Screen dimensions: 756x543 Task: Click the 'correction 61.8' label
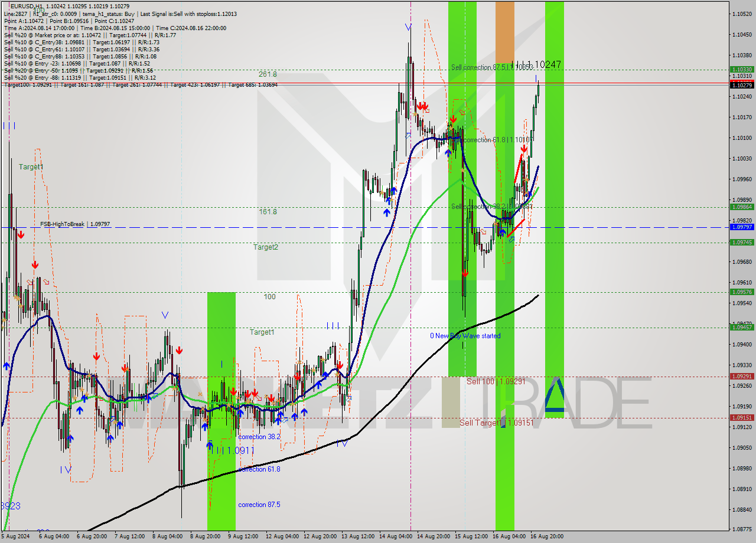(x=259, y=469)
